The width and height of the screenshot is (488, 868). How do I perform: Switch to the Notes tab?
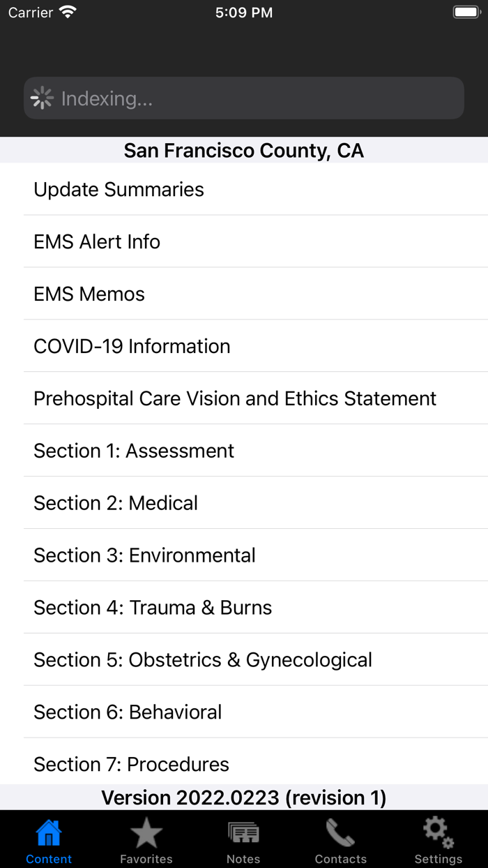[x=243, y=839]
